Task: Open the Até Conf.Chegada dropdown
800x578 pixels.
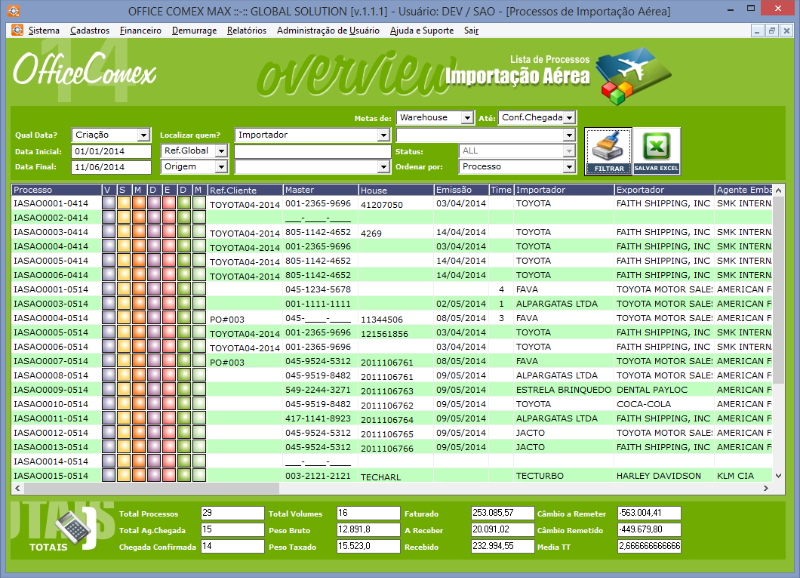Action: [x=569, y=118]
